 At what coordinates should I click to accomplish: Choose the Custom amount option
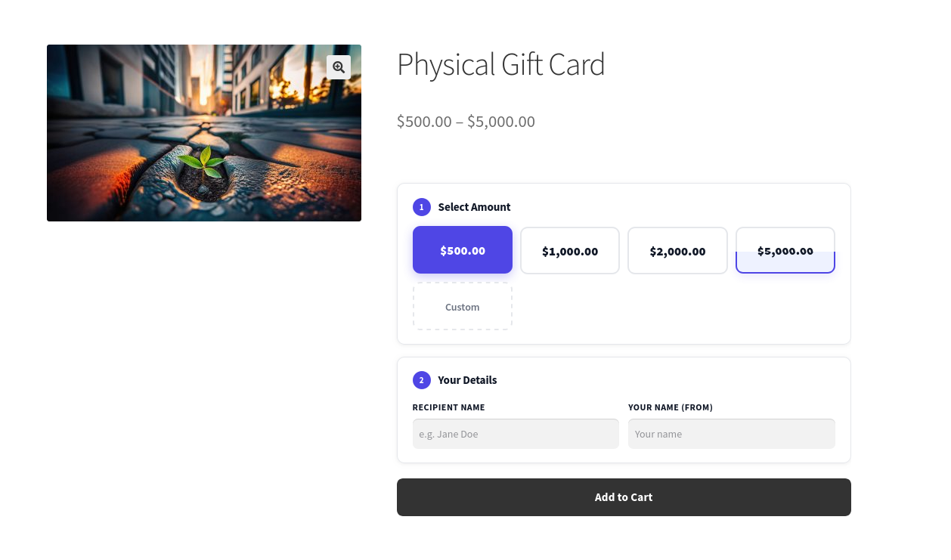(x=463, y=307)
